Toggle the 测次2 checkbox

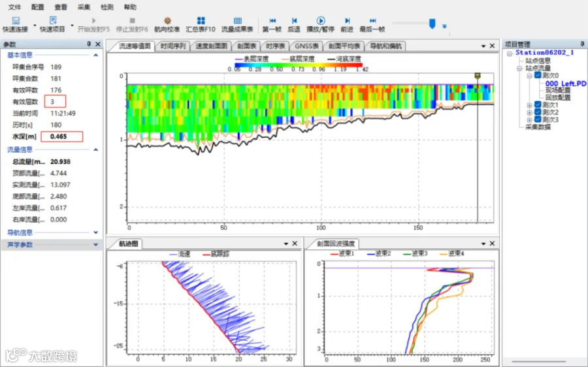[538, 112]
